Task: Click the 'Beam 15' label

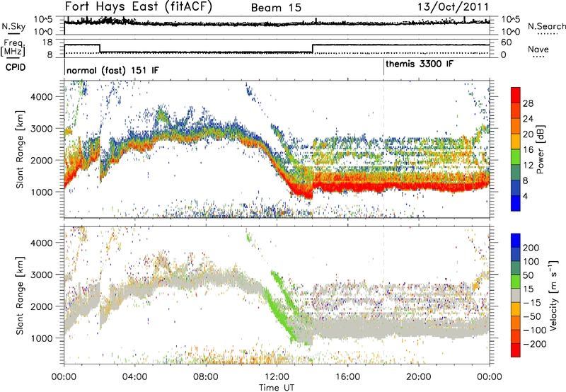Action: (x=276, y=8)
